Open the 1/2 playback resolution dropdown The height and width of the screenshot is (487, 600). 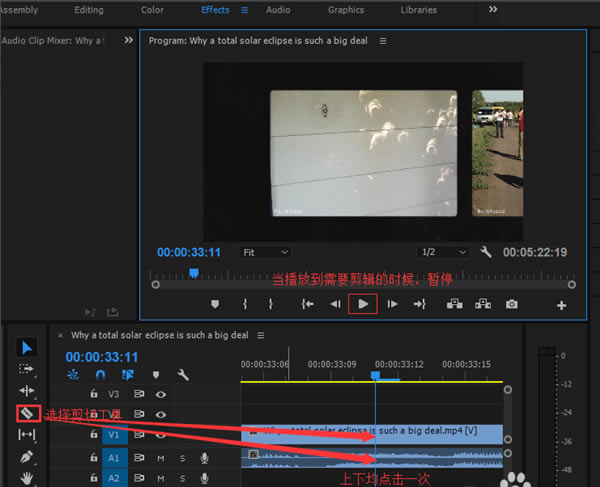pos(441,252)
